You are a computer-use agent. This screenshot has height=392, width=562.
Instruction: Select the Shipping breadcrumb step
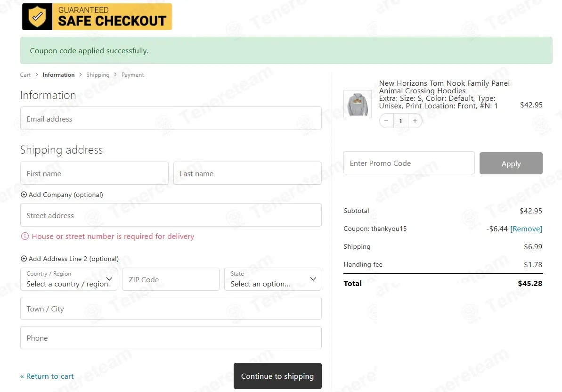pos(98,75)
